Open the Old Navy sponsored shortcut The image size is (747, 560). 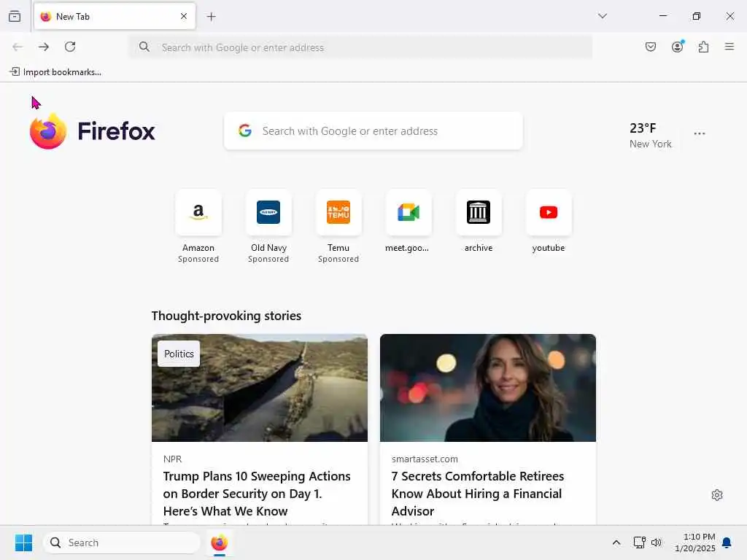pyautogui.click(x=268, y=226)
